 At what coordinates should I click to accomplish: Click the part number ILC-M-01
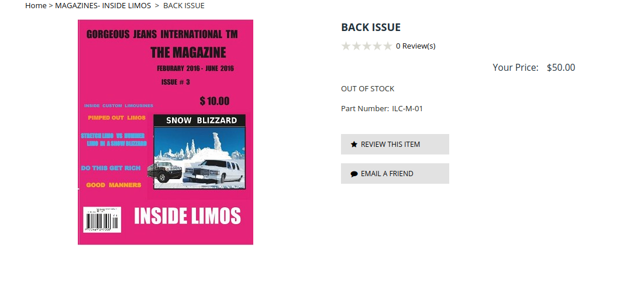pyautogui.click(x=408, y=109)
